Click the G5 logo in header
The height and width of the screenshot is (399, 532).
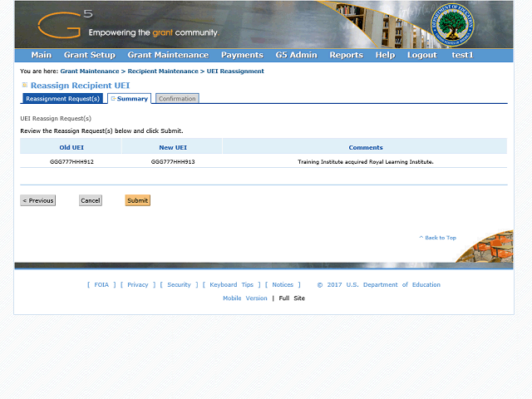point(65,24)
